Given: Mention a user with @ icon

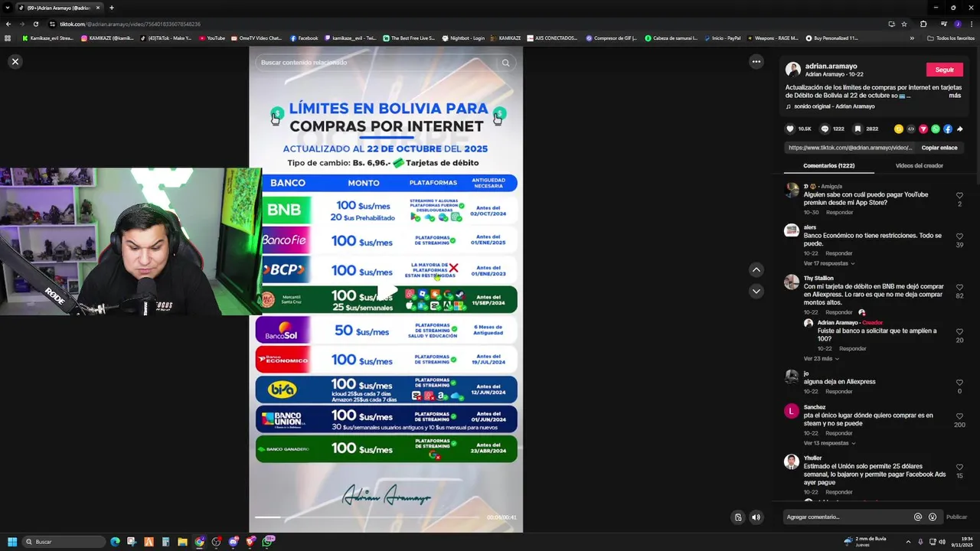Looking at the screenshot, I should 918,517.
